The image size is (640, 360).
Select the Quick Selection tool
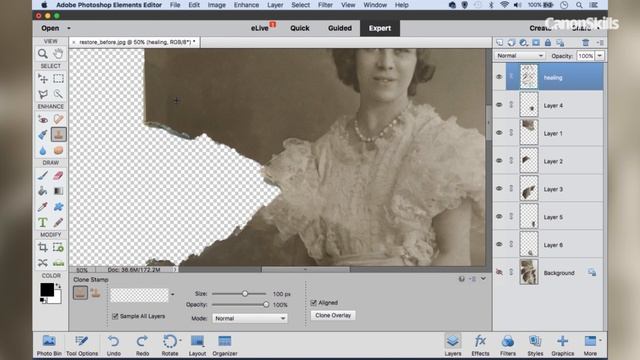click(x=58, y=94)
